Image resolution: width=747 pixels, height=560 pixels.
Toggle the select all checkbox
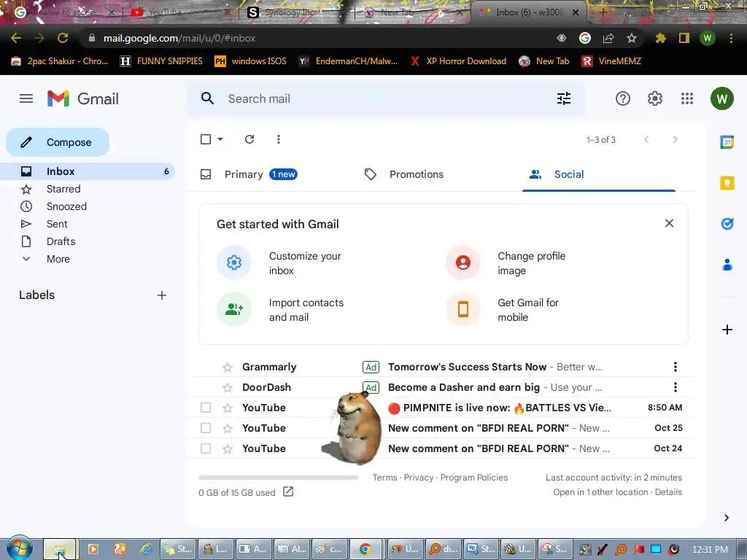click(206, 139)
